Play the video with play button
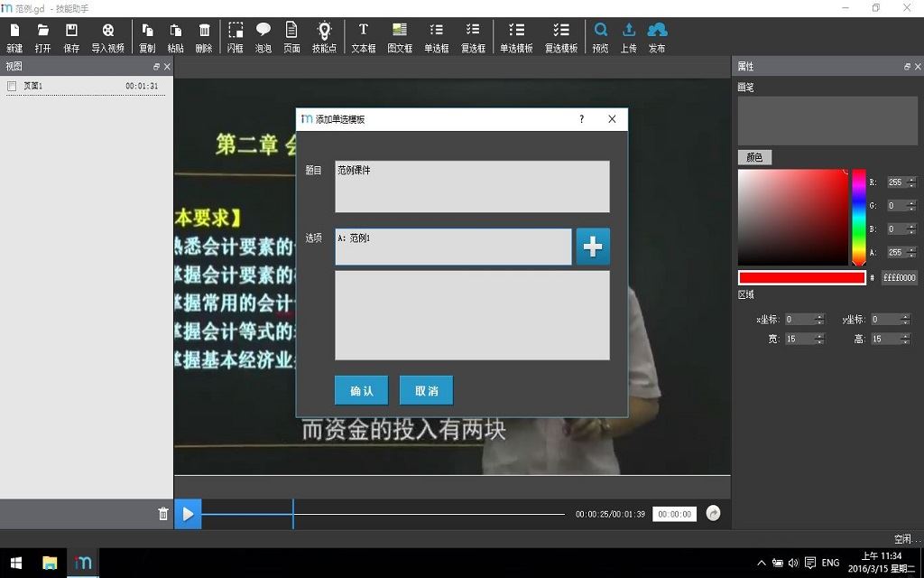 (x=188, y=514)
